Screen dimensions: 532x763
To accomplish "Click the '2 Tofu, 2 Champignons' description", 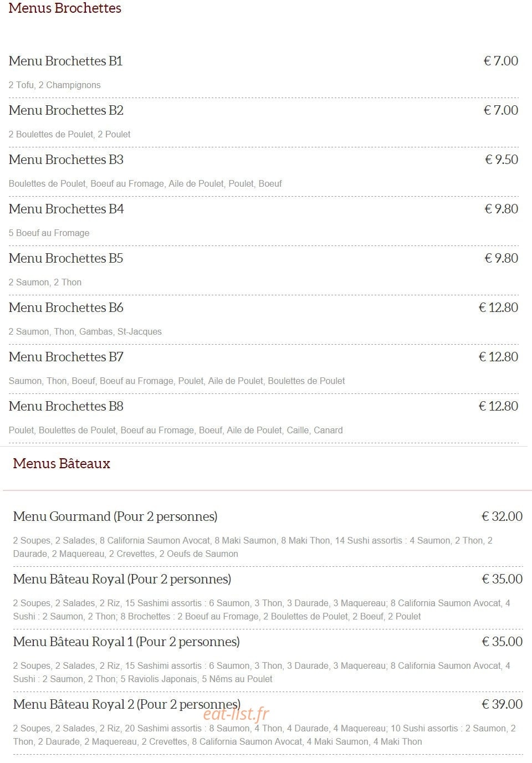I will point(54,85).
